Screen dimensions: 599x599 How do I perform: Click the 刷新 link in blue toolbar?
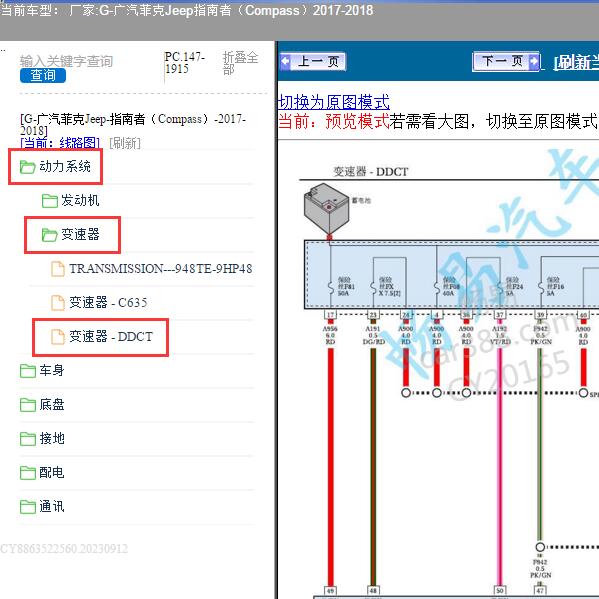pyautogui.click(x=576, y=62)
